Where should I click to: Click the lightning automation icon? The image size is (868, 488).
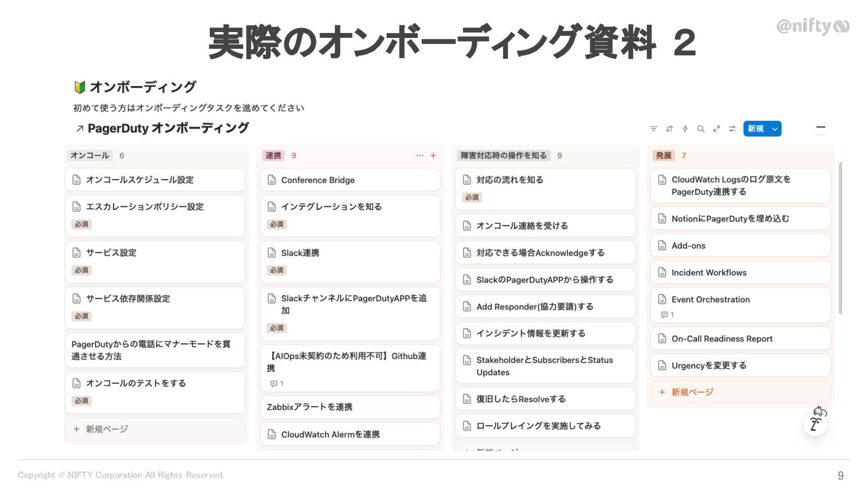pyautogui.click(x=685, y=129)
